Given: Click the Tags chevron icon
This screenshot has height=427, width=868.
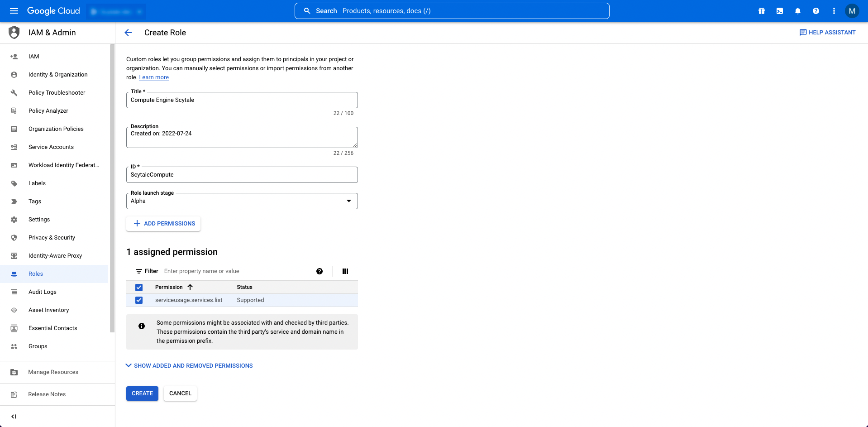Looking at the screenshot, I should pos(14,202).
